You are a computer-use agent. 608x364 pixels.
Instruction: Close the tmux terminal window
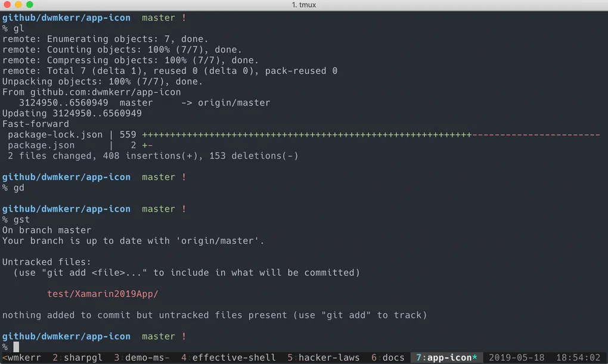[x=7, y=5]
